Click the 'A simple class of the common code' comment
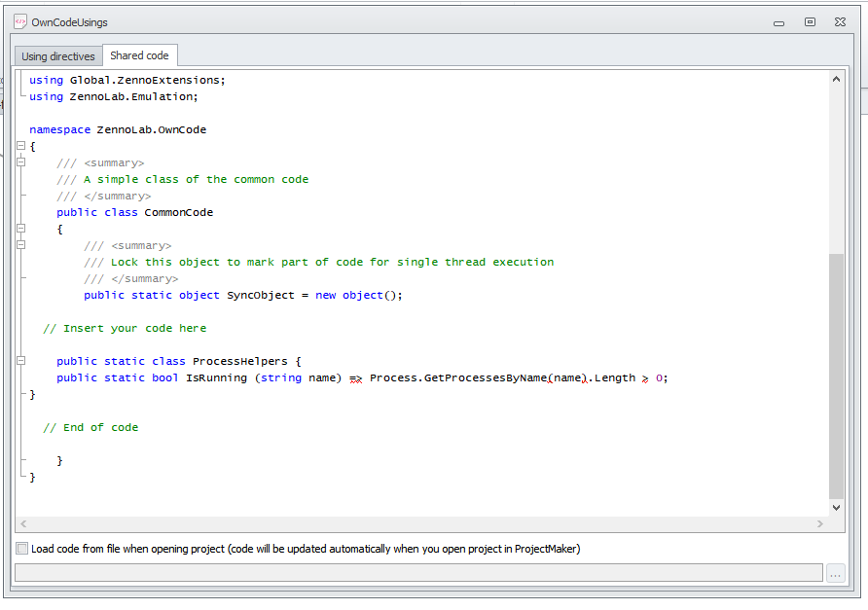This screenshot has height=610, width=868. pos(183,179)
